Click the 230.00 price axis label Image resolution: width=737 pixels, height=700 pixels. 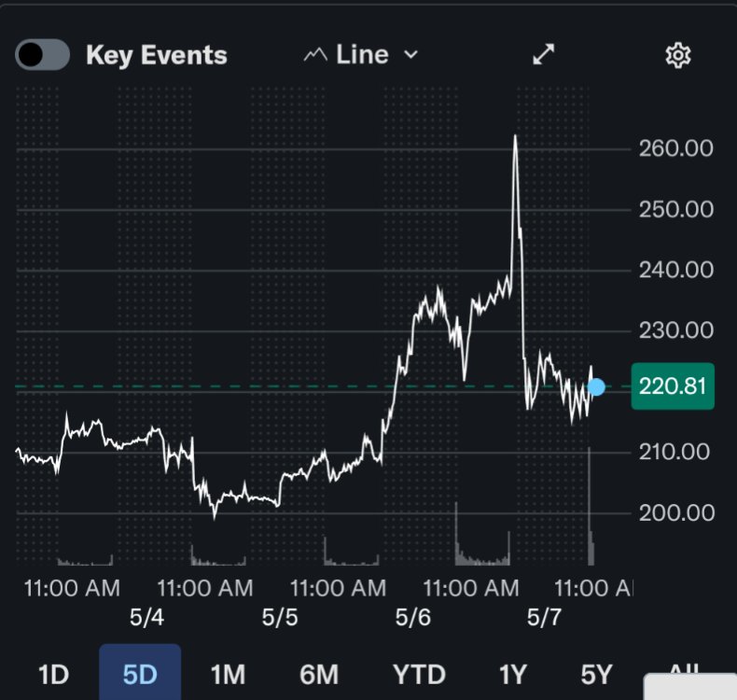point(676,330)
